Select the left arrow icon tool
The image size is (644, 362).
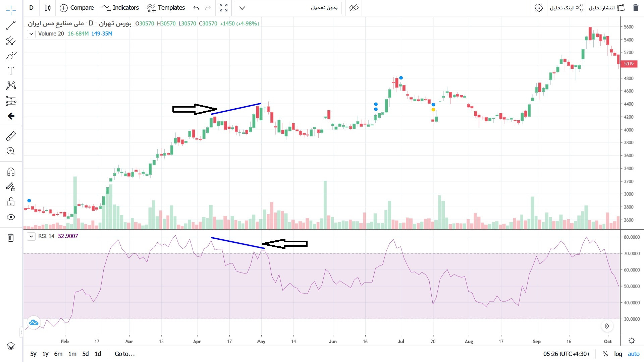coord(11,116)
